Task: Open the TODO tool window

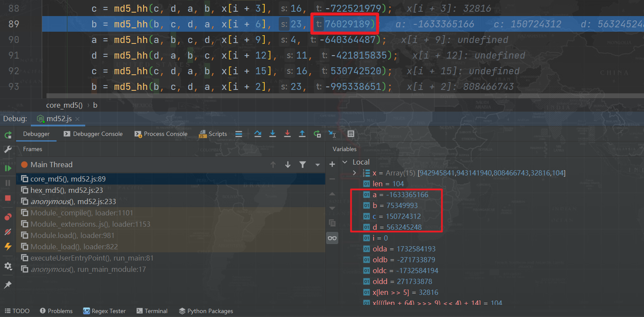Action: (x=17, y=311)
